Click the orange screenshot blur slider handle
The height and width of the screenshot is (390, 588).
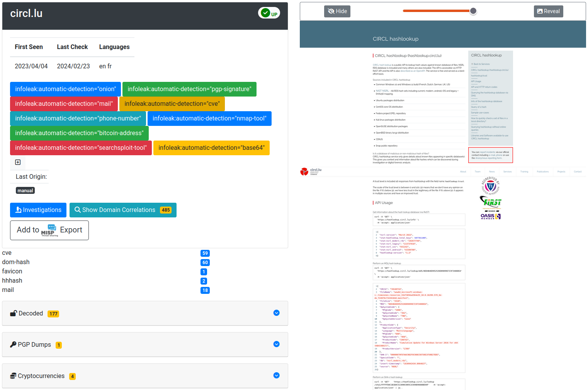click(473, 11)
